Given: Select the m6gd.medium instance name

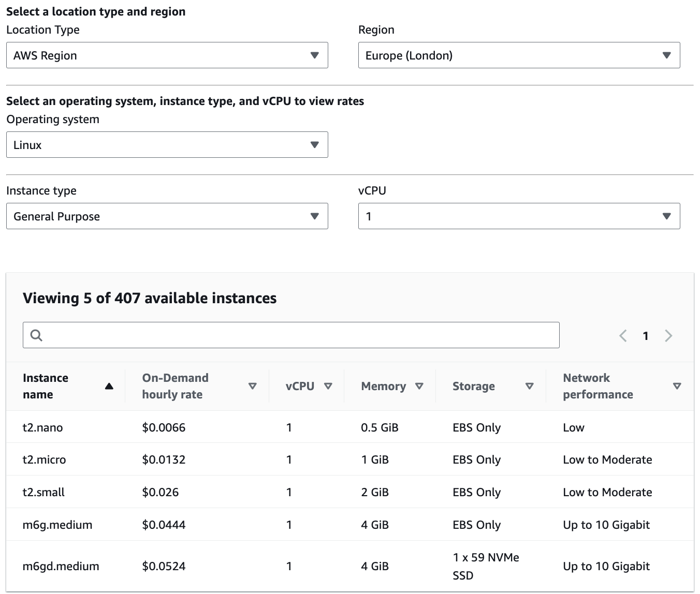Looking at the screenshot, I should click(x=61, y=566).
